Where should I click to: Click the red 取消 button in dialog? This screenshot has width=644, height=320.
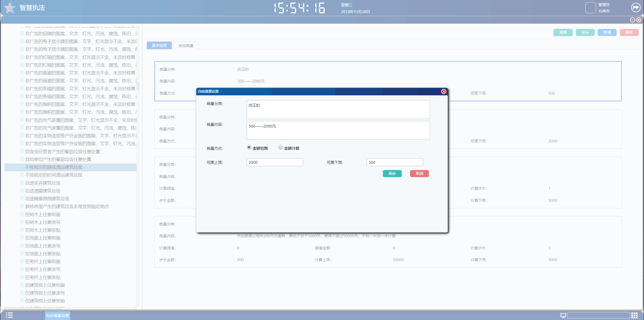pyautogui.click(x=419, y=173)
